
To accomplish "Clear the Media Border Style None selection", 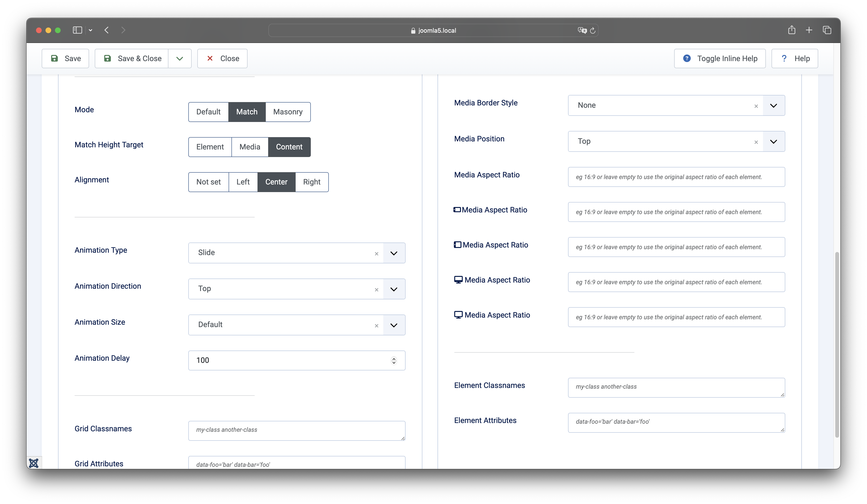I will tap(756, 106).
